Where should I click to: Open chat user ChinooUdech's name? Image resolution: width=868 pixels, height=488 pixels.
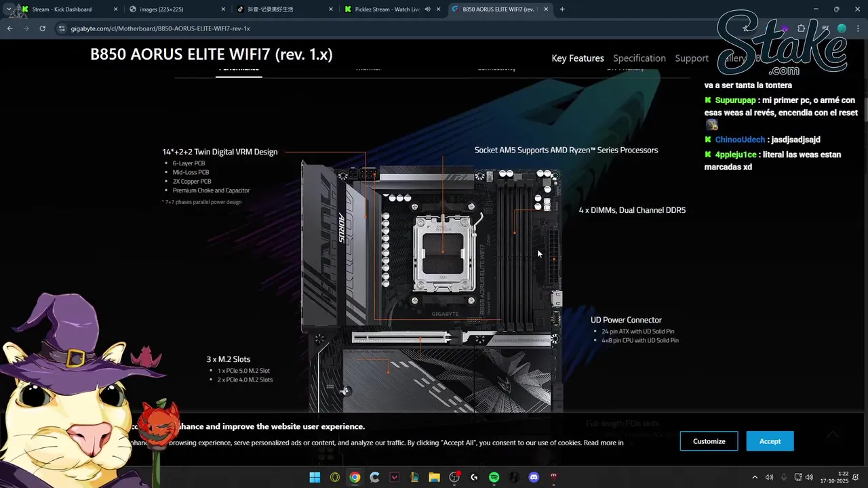pyautogui.click(x=740, y=140)
